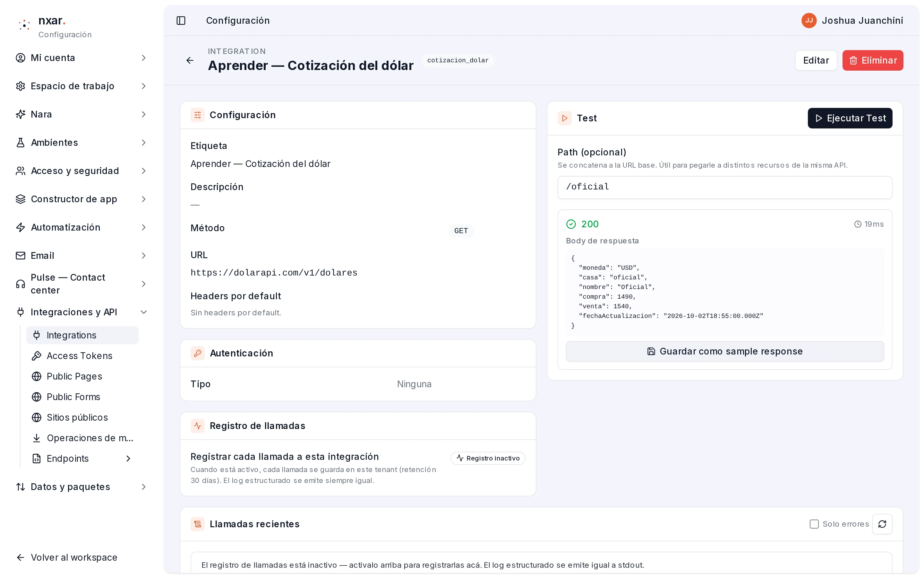Click Volver al workspace link
Screen dimensions: 924x578
click(66, 558)
